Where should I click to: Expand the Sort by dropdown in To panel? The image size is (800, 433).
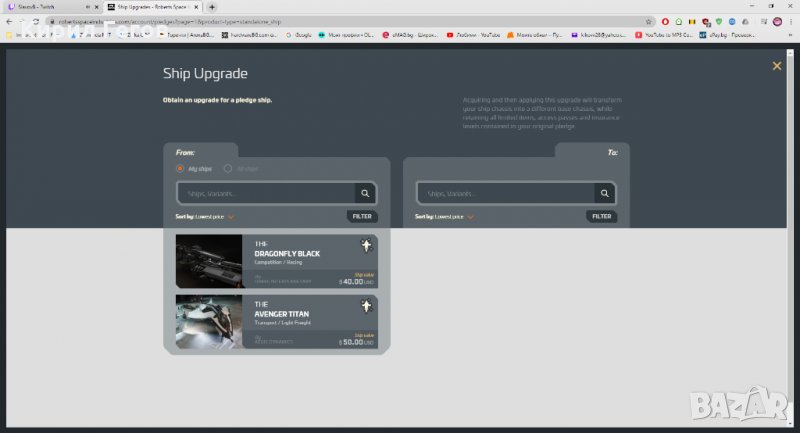point(469,216)
